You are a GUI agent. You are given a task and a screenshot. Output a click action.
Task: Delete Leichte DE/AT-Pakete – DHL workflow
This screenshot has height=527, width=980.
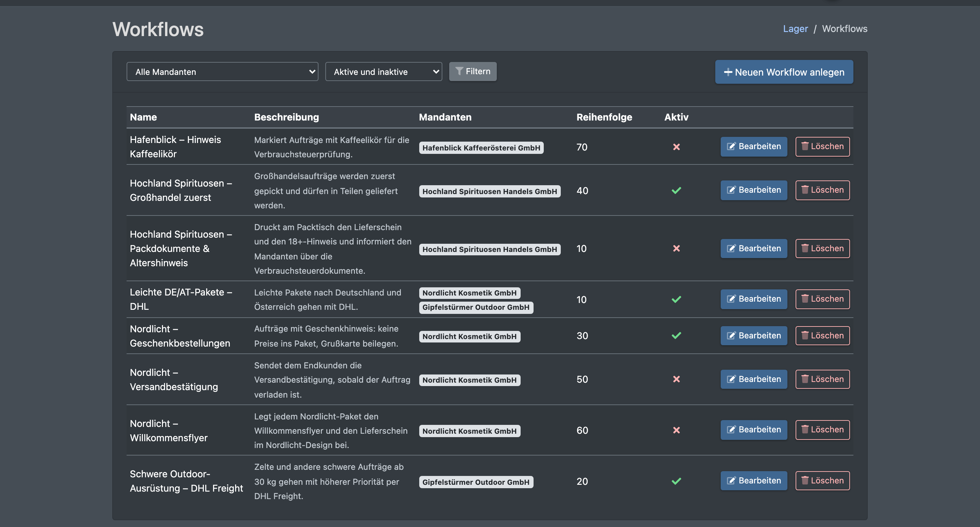point(822,299)
